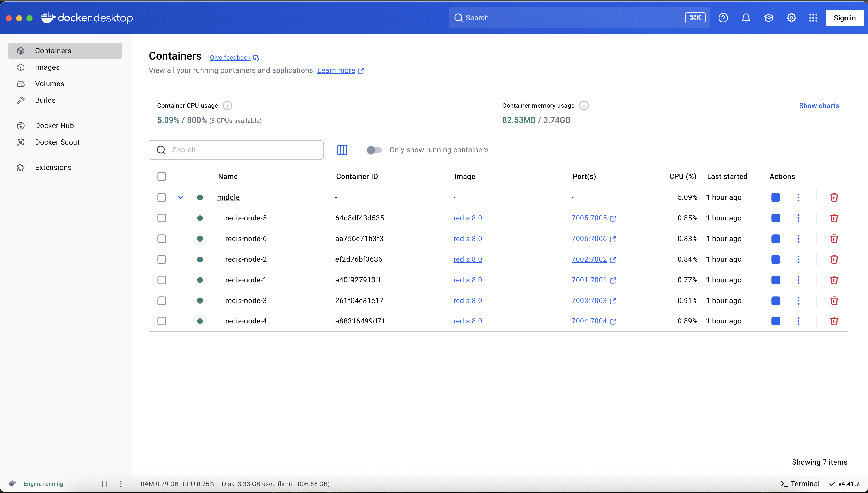The height and width of the screenshot is (493, 868).
Task: Open the Learning center graduation cap icon
Action: pyautogui.click(x=768, y=18)
